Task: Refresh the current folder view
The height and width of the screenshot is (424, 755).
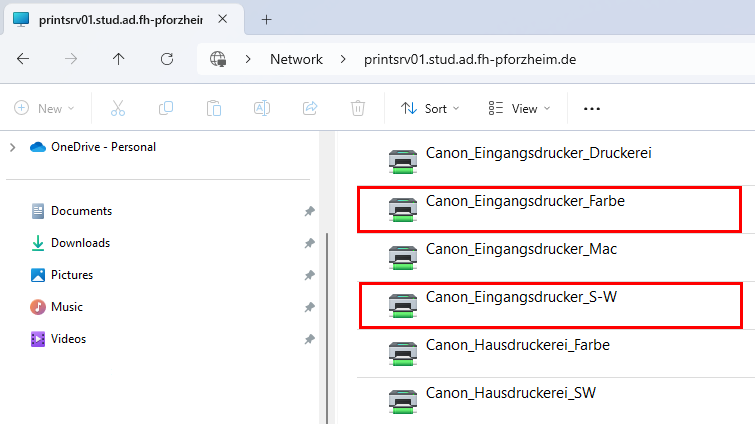Action: tap(167, 59)
